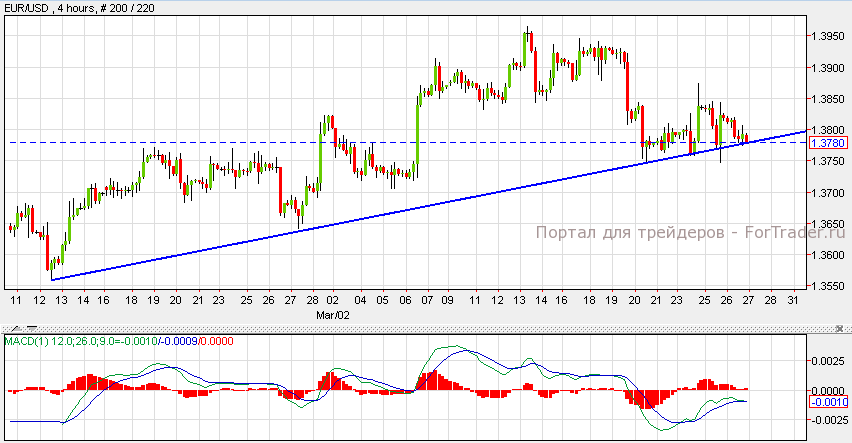Viewport: 852px width, 443px height.
Task: Click the 1.3950 price axis label
Action: [x=827, y=37]
